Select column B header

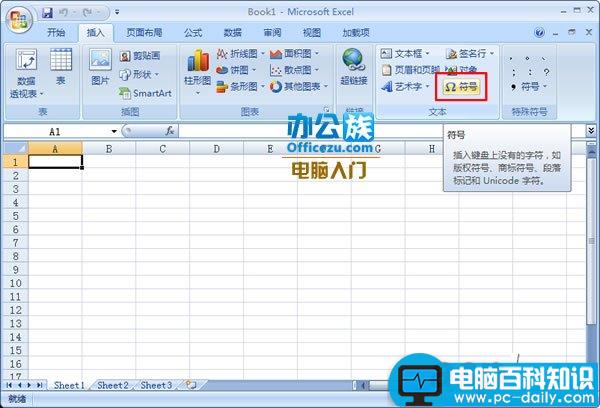coord(109,149)
